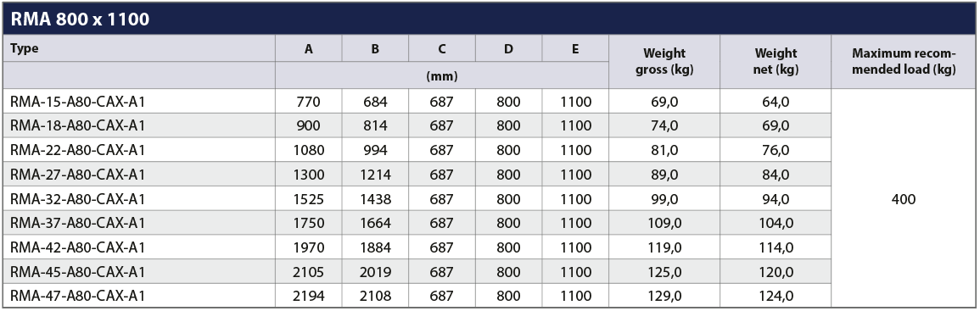Click net weight 64,0
The height and width of the screenshot is (311, 980).
coord(776,102)
